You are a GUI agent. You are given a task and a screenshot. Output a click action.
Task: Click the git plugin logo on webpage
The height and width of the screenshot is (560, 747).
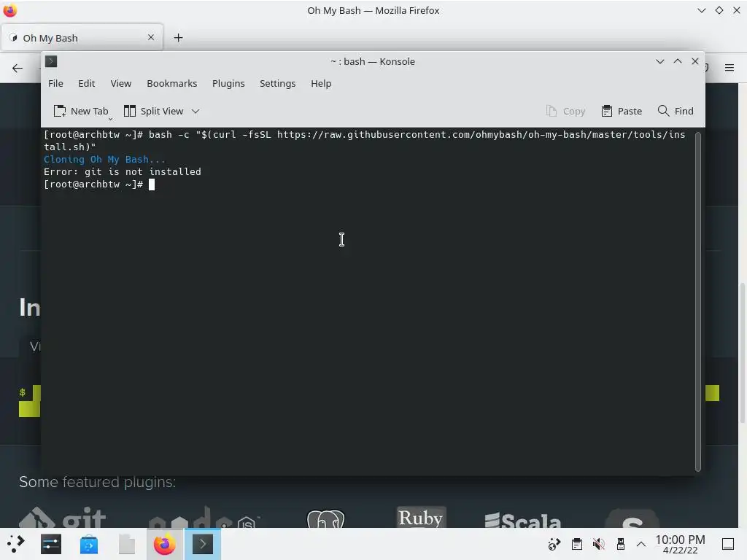(x=63, y=517)
